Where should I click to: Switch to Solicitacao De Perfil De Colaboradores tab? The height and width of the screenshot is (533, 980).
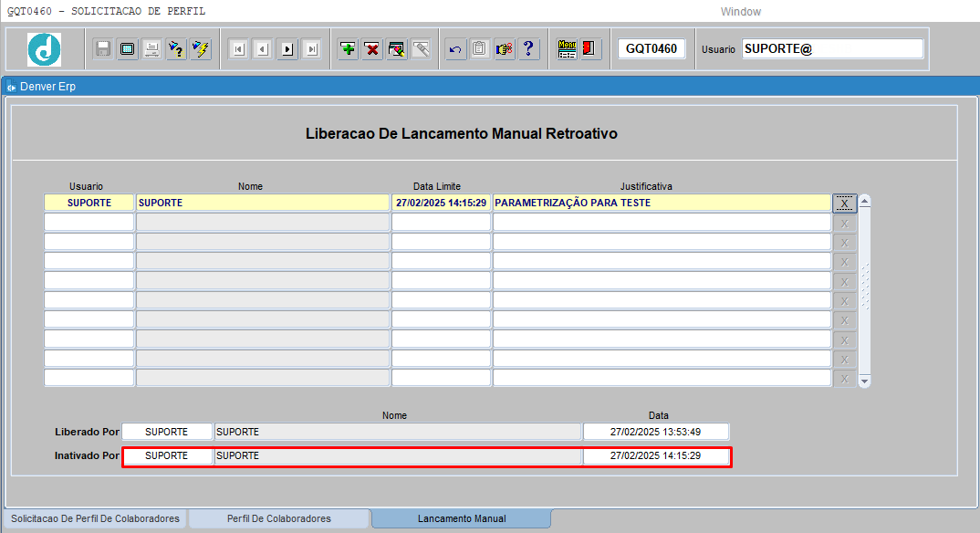point(95,518)
